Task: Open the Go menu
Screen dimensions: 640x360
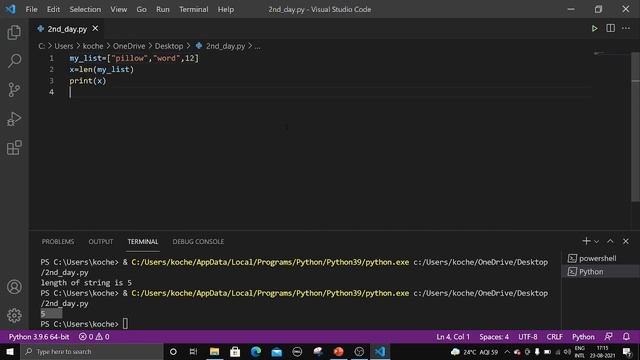Action: click(x=141, y=9)
